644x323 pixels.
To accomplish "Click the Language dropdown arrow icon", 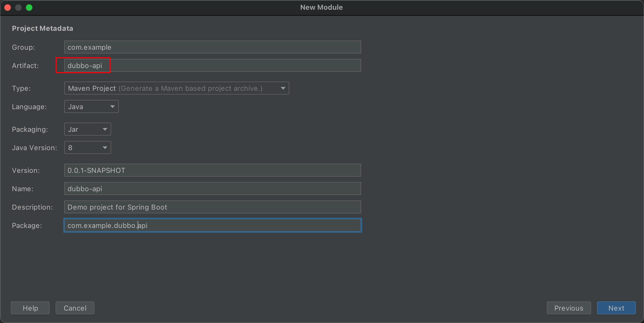I will [112, 107].
